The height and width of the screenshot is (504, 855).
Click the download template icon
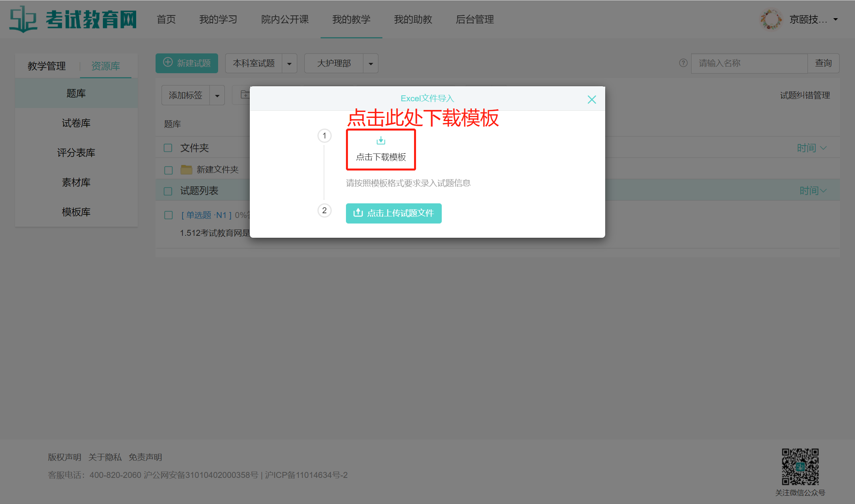[381, 141]
